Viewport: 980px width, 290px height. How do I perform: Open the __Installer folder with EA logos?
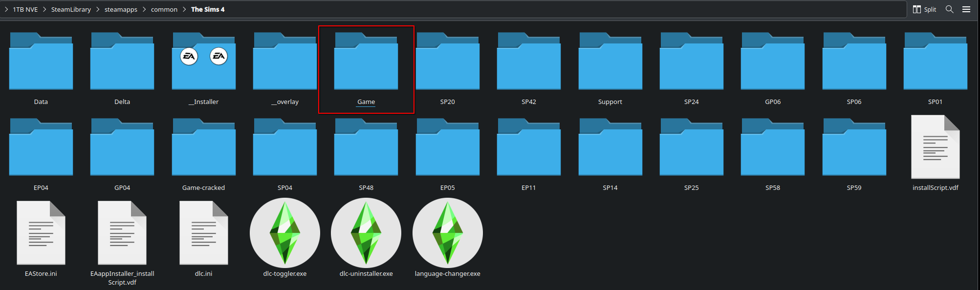coord(203,61)
